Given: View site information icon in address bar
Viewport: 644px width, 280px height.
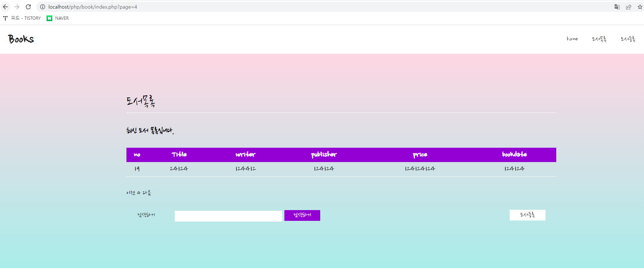Looking at the screenshot, I should pos(43,7).
